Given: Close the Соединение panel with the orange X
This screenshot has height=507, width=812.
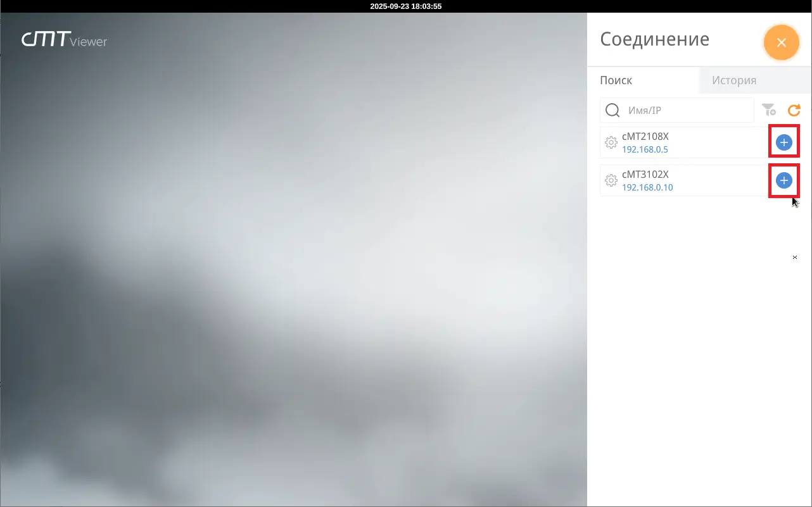Looking at the screenshot, I should click(781, 42).
